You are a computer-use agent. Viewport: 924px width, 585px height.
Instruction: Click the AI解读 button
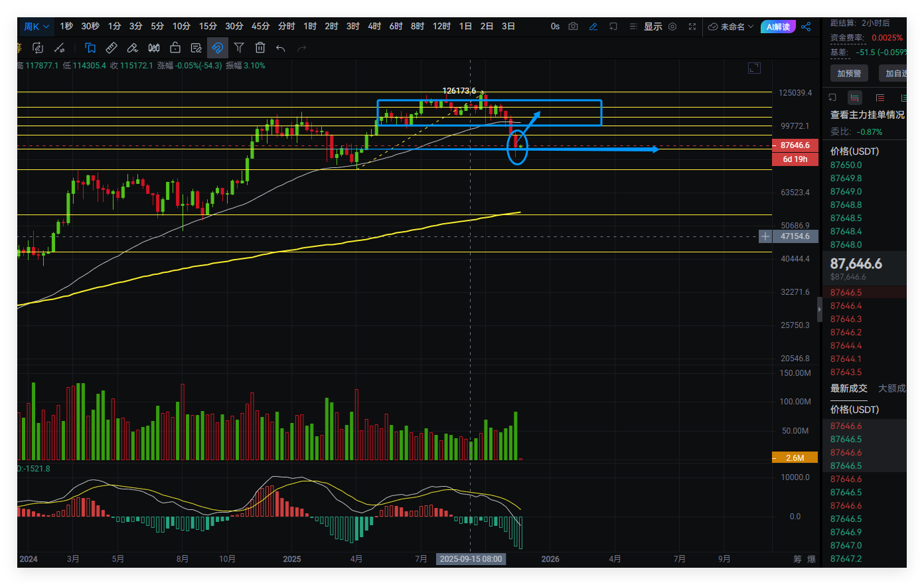point(778,27)
